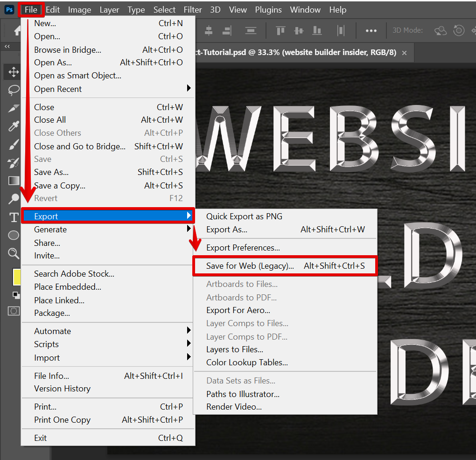Select the Lasso tool
The height and width of the screenshot is (460, 476).
click(x=14, y=90)
